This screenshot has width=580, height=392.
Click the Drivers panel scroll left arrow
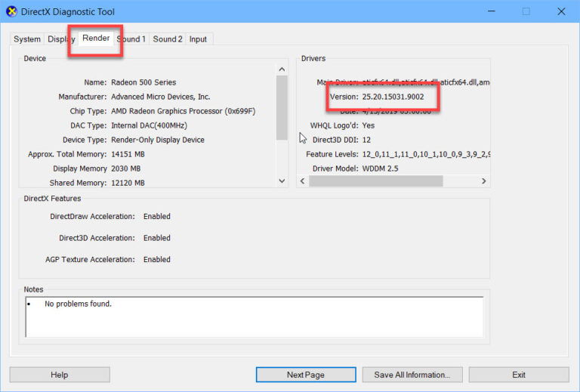303,181
